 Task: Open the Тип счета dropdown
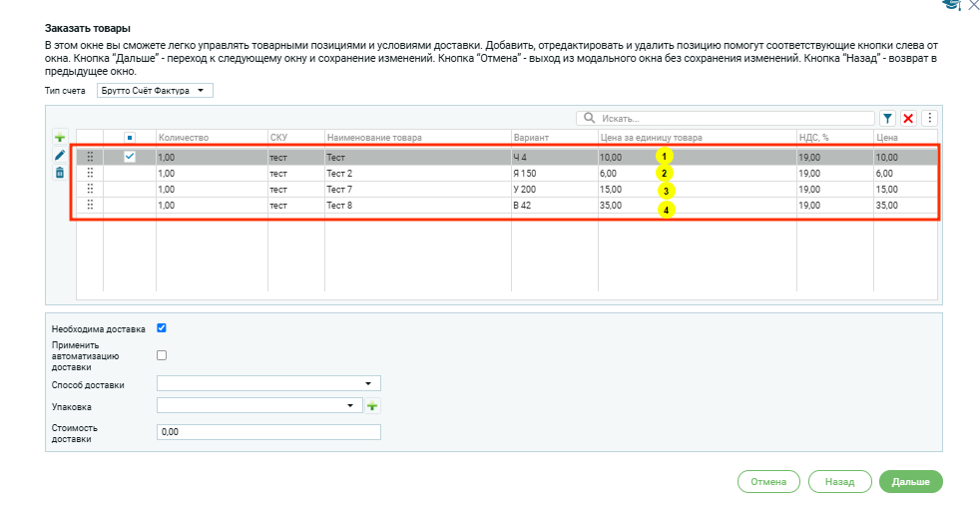(155, 91)
